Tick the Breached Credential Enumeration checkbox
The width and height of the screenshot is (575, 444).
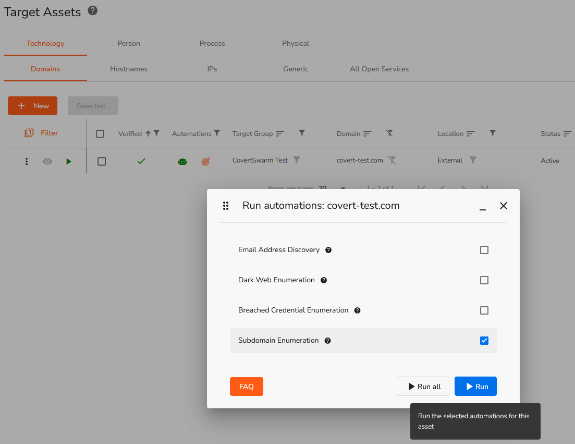(x=484, y=311)
